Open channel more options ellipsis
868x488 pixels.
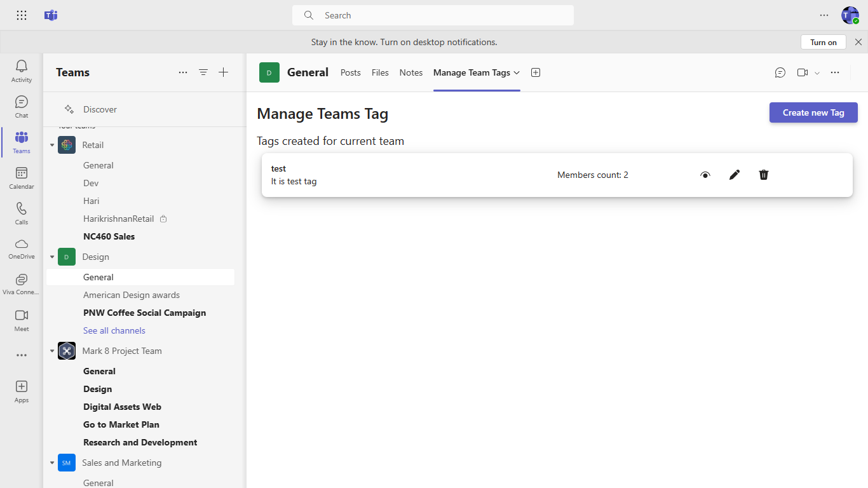pyautogui.click(x=835, y=72)
